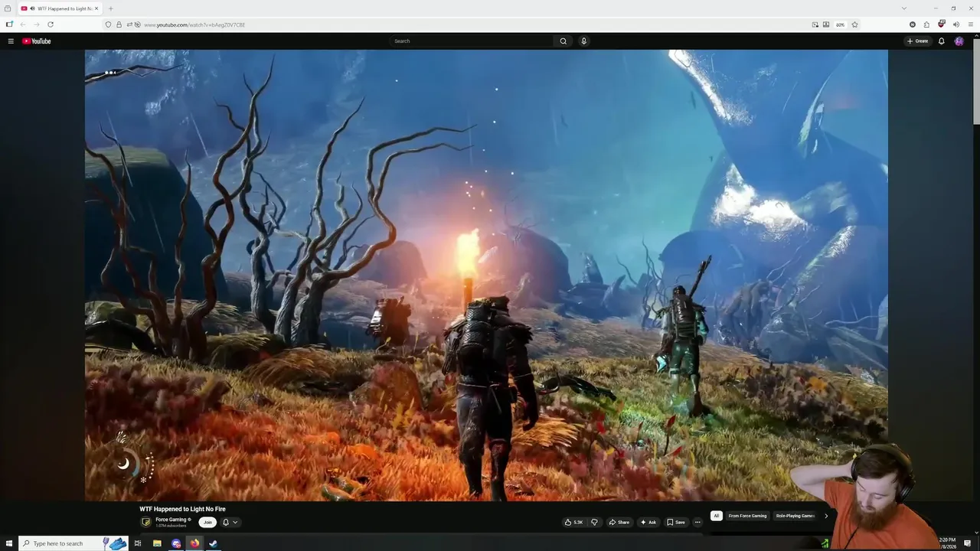The height and width of the screenshot is (551, 980).
Task: Click the browser address bar URL
Action: [194, 24]
